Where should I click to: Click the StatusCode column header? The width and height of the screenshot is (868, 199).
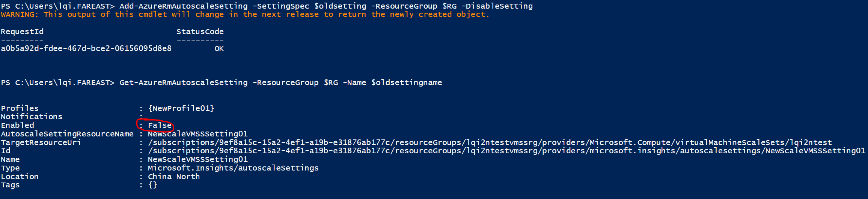coord(200,32)
